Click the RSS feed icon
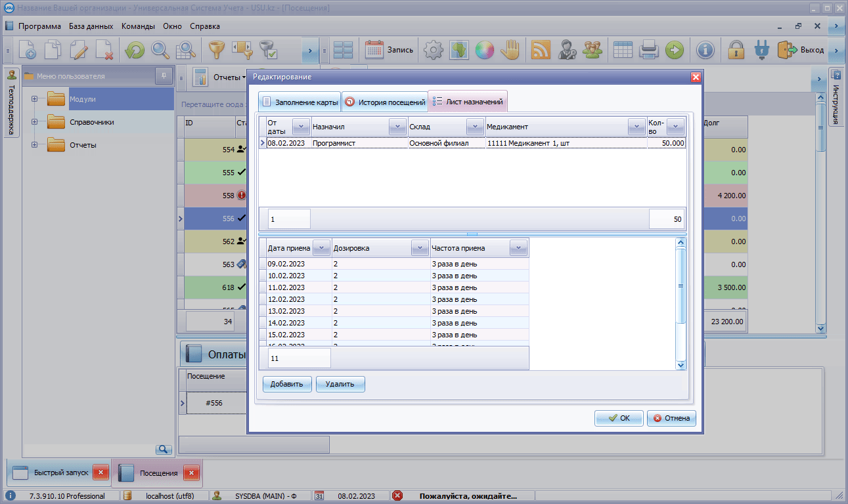This screenshot has width=848, height=504. pyautogui.click(x=540, y=50)
